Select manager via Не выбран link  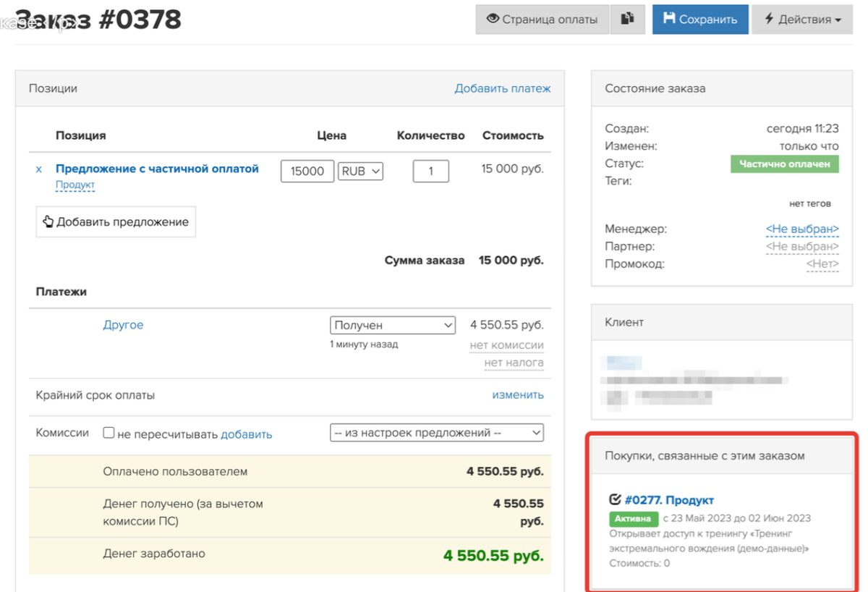pos(801,229)
